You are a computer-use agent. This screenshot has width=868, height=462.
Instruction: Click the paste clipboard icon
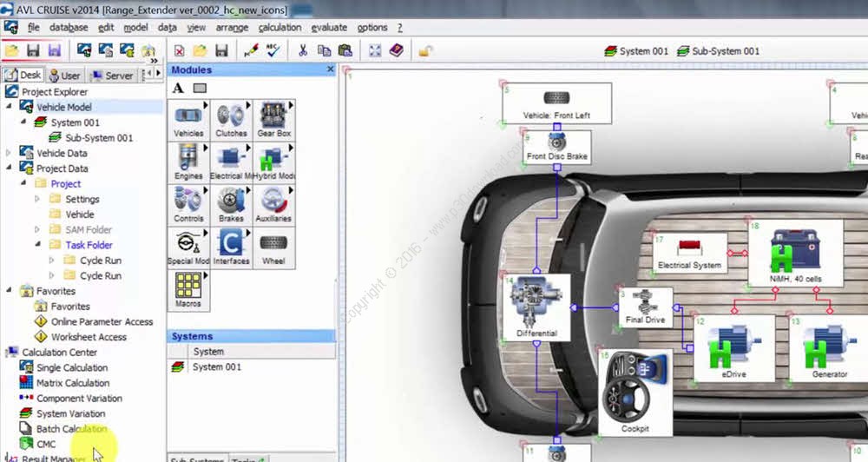(345, 51)
